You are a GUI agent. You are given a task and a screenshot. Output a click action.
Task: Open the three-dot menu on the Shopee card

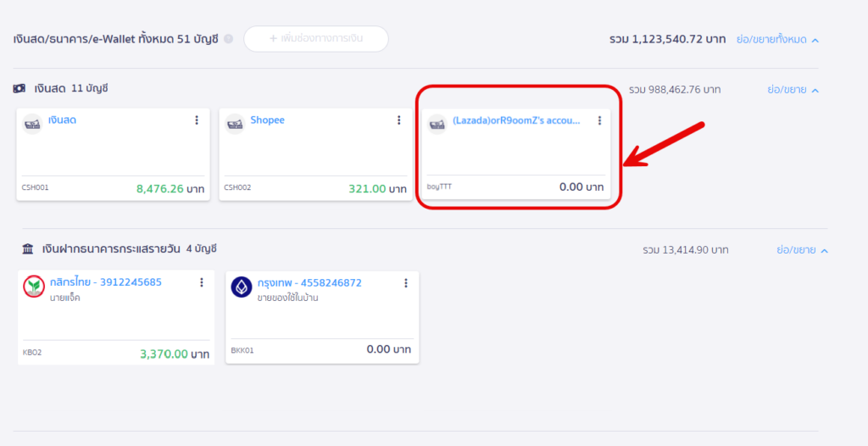click(398, 120)
